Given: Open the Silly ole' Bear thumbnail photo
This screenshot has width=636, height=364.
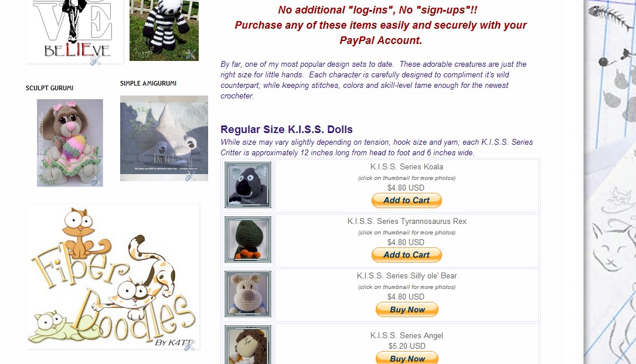Looking at the screenshot, I should tap(248, 294).
